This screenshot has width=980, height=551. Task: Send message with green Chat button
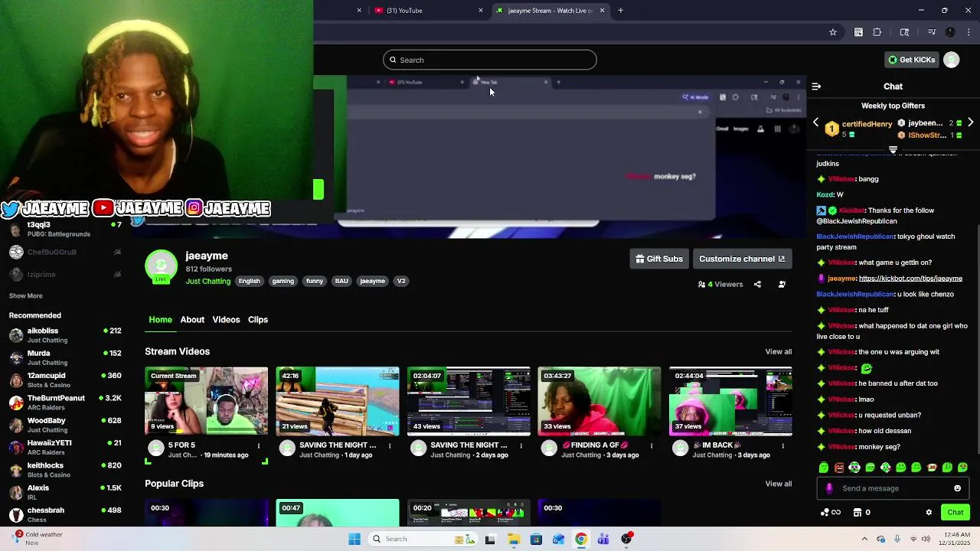(955, 513)
